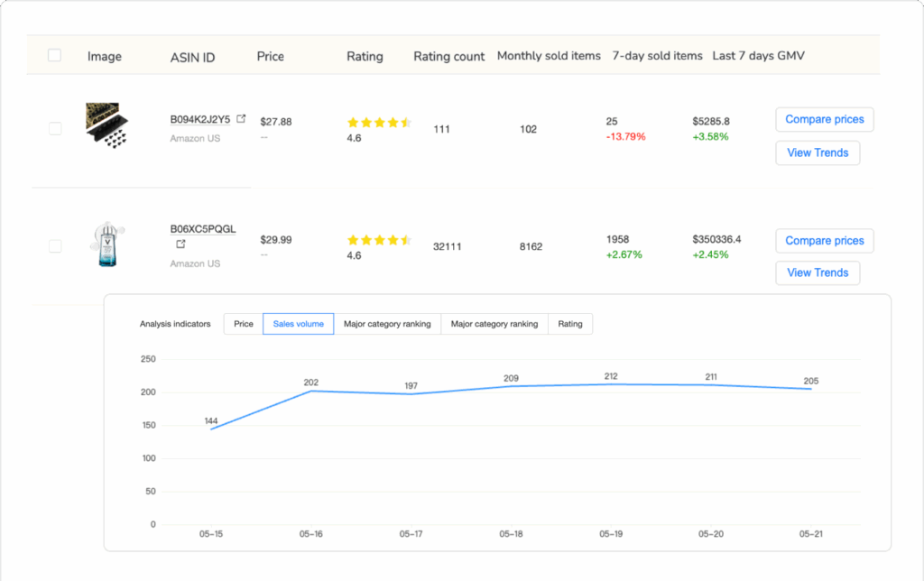The height and width of the screenshot is (581, 924).
Task: Open external link icon under B06XC5PQGL
Action: click(181, 244)
